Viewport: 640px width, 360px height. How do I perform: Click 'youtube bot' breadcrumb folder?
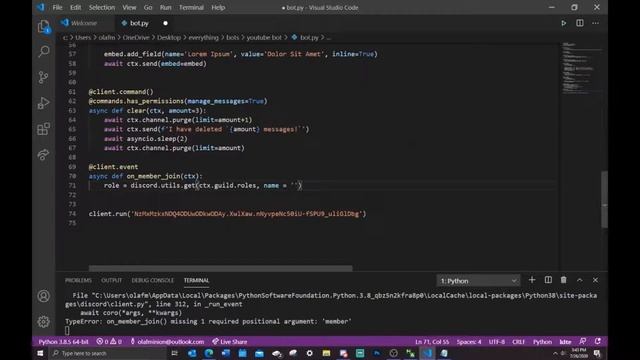click(264, 38)
